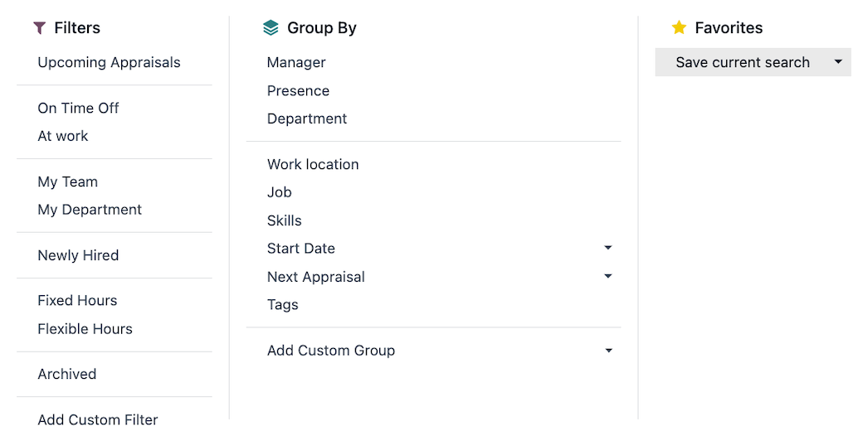Click the Filters funnel icon
The image size is (868, 436).
pyautogui.click(x=39, y=28)
